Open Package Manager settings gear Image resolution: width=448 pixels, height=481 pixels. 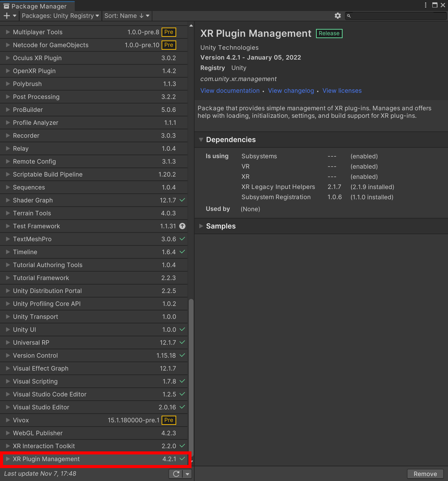click(338, 16)
